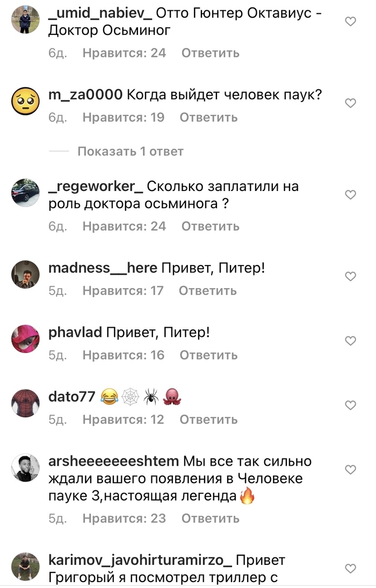Like phavlad's "Привет, Питер!" comment
The width and height of the screenshot is (376, 588).
pos(350,341)
